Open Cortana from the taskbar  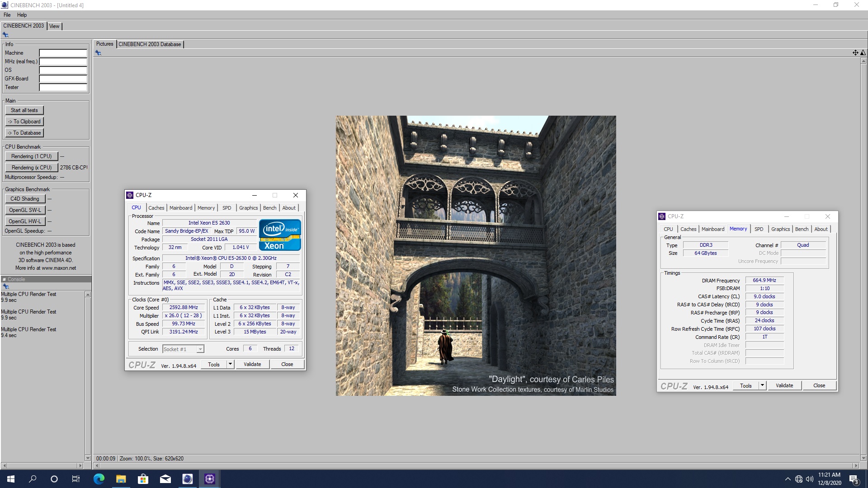tap(54, 479)
